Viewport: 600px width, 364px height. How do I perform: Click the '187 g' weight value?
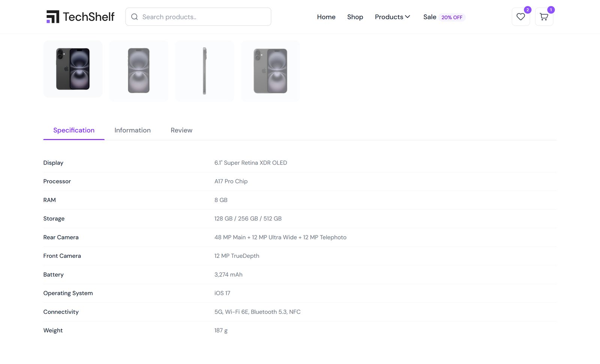[221, 331]
